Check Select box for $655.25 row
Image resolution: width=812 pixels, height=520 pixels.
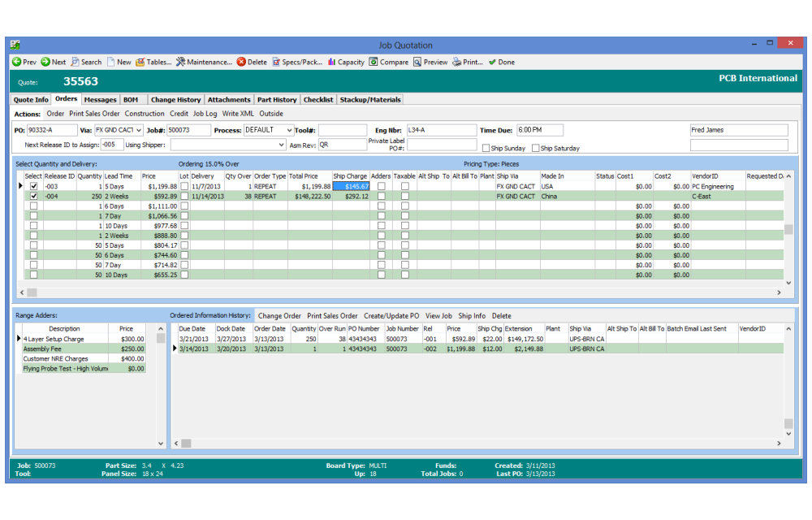(33, 275)
